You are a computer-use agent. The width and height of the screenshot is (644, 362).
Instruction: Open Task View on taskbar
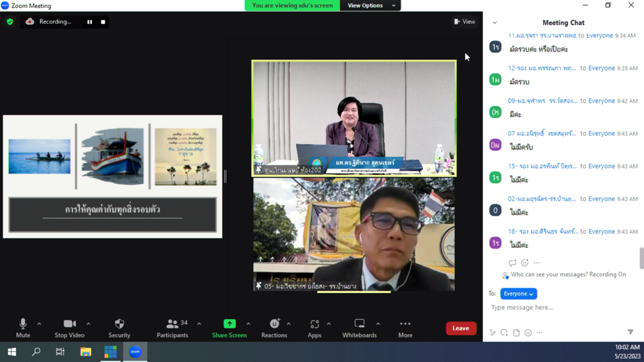click(x=60, y=352)
